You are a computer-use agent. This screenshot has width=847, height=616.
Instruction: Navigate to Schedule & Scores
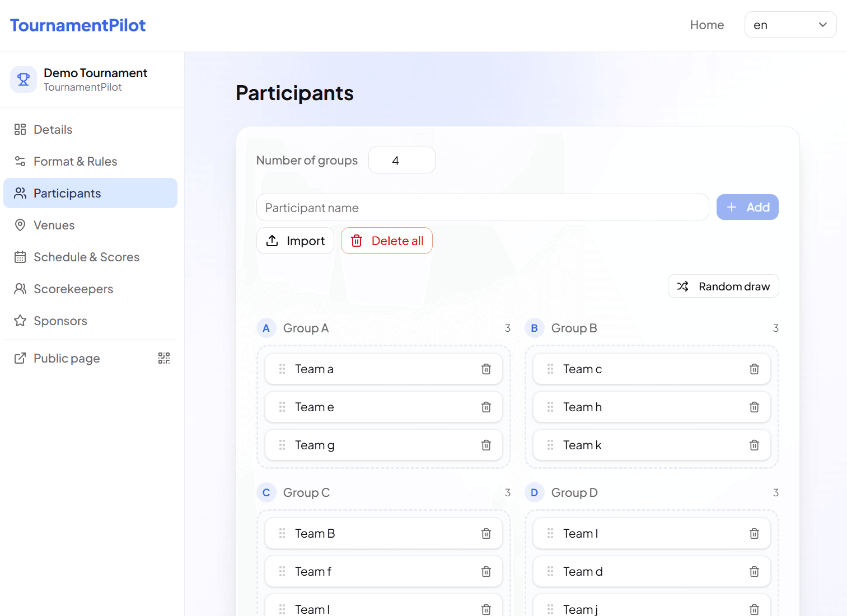click(x=91, y=257)
